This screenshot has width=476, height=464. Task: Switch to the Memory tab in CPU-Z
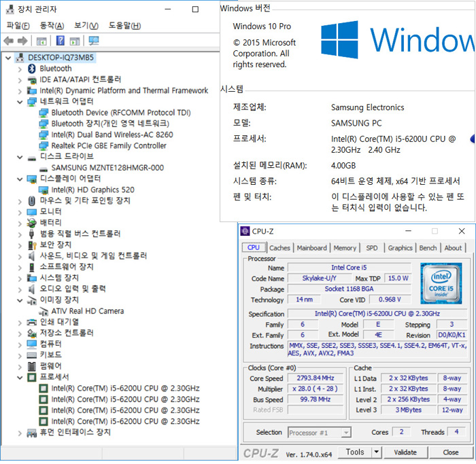tap(345, 248)
